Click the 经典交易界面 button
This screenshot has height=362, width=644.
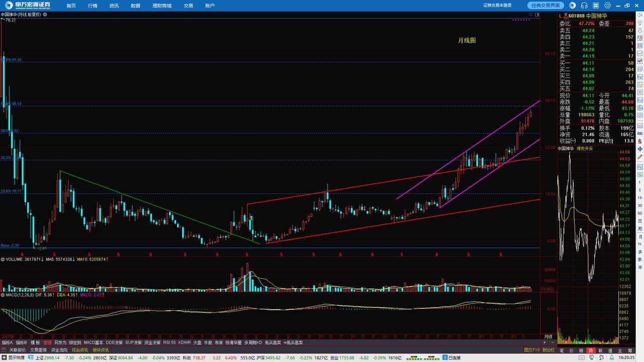pos(545,5)
